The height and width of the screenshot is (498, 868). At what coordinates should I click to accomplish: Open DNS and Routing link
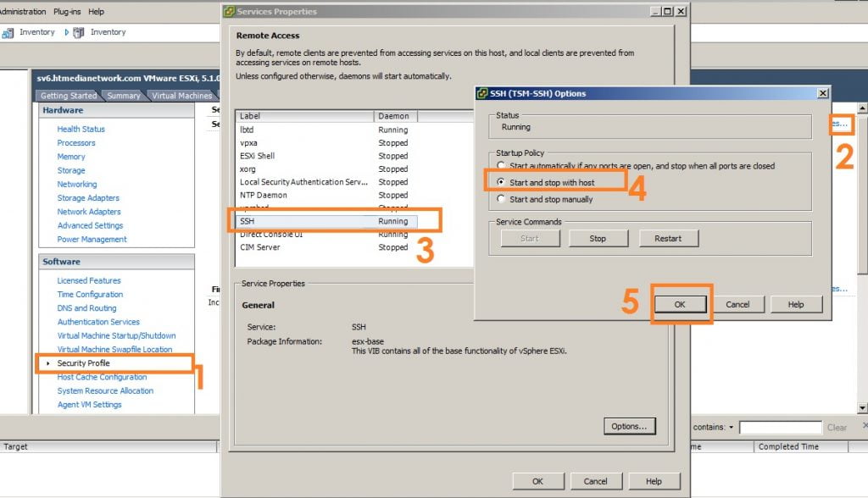pos(87,308)
